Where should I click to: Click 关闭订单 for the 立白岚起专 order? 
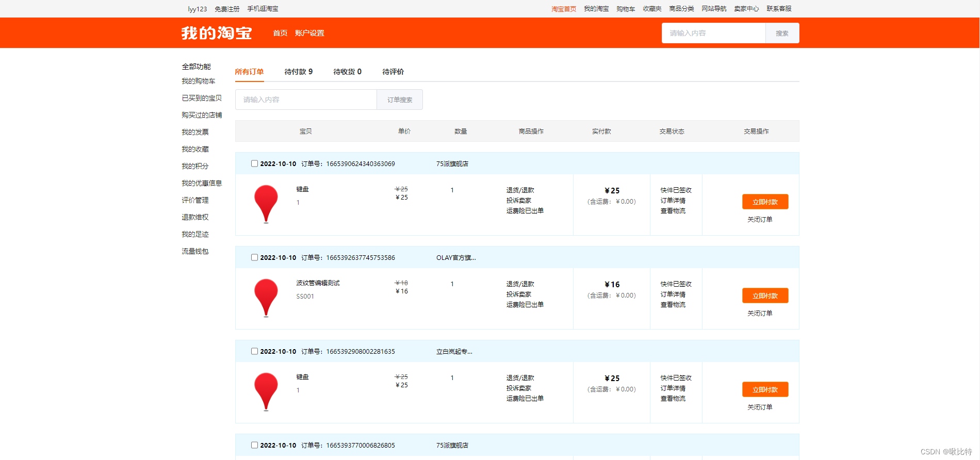[760, 407]
